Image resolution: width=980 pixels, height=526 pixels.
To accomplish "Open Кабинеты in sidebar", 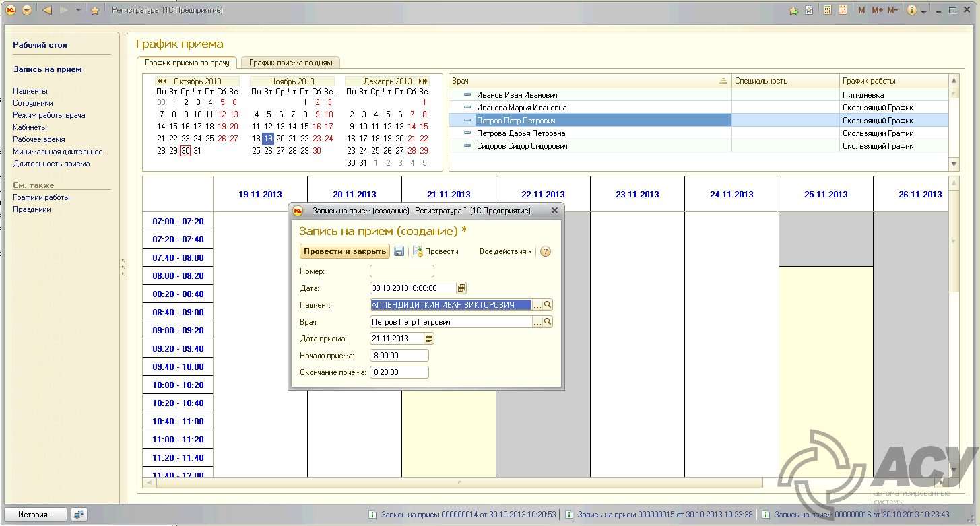I will 30,127.
